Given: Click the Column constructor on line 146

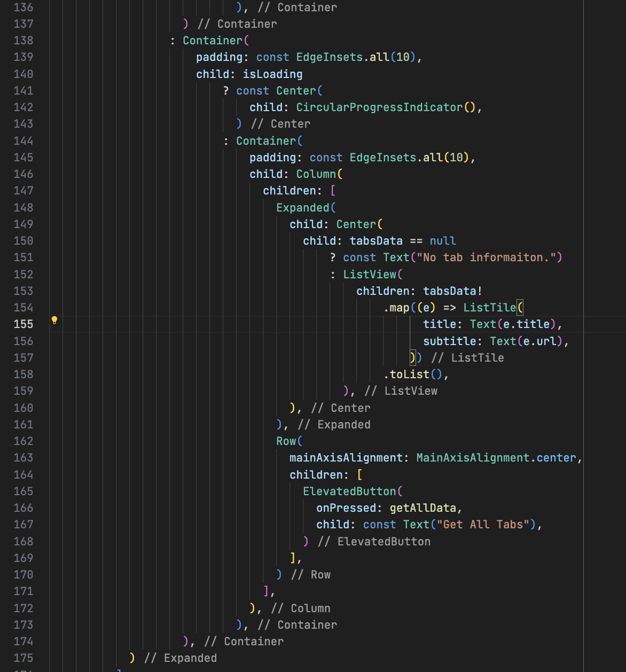Looking at the screenshot, I should 316,174.
